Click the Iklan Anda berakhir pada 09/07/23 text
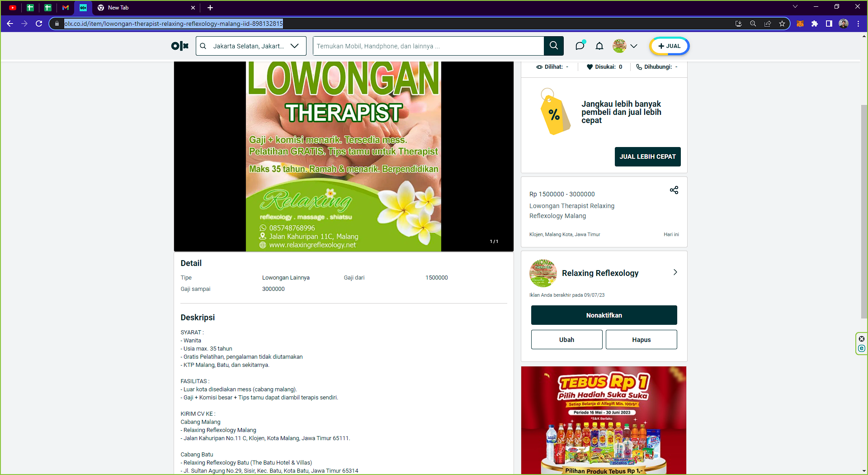Screen dimensions: 868x475 pos(567,295)
